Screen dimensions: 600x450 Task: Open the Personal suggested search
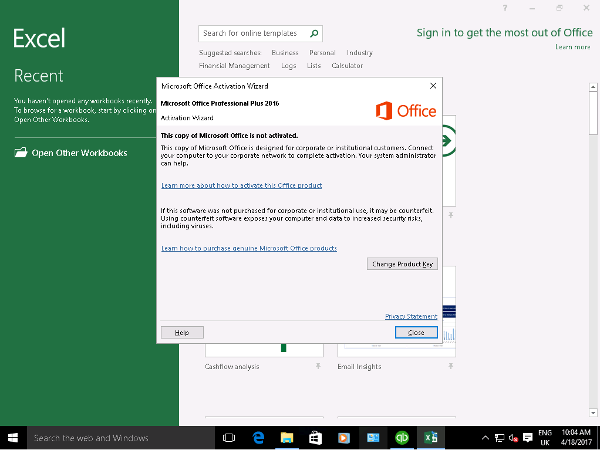pyautogui.click(x=322, y=53)
